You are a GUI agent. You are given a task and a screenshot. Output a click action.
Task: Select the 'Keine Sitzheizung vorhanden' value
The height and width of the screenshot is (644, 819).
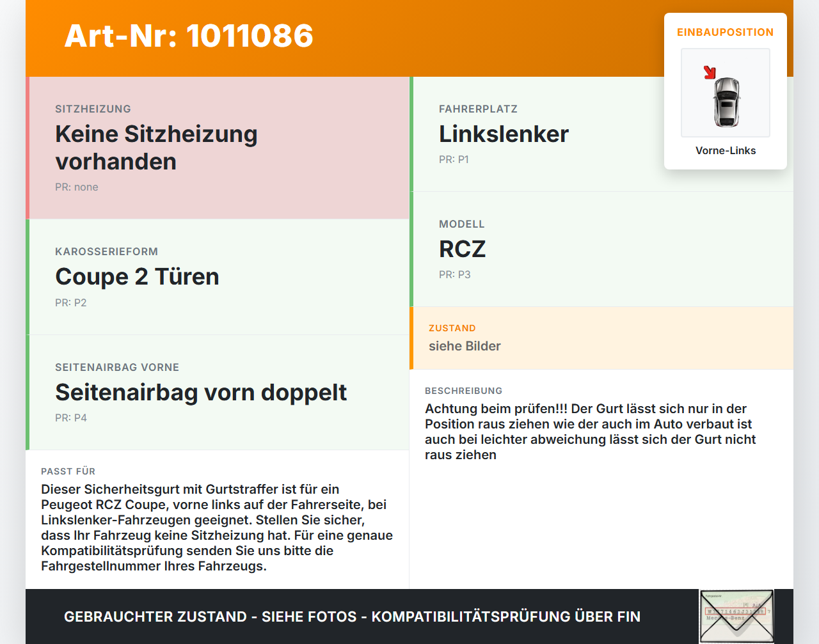156,148
